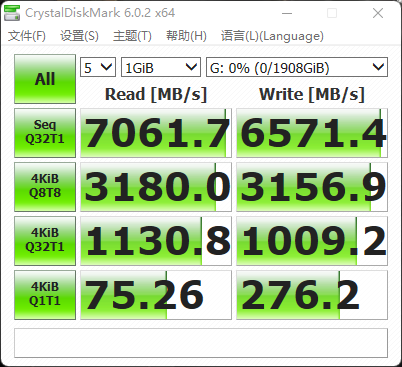Open the 主题(T) menu

(132, 36)
